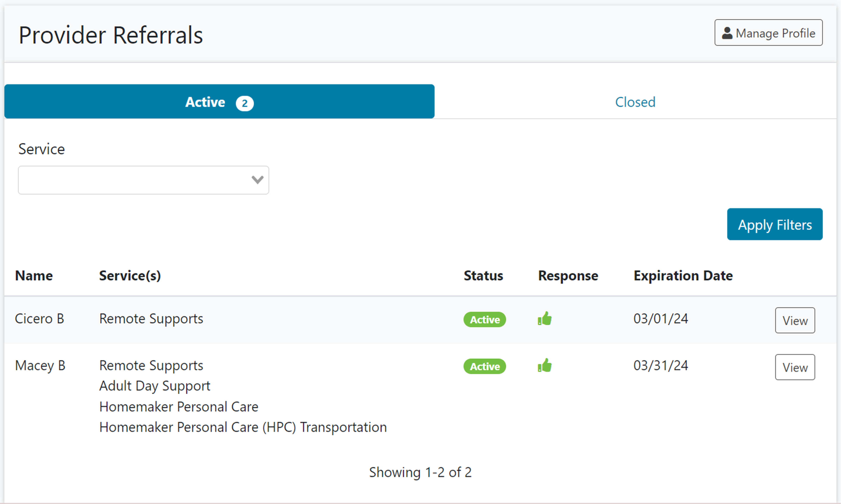Click Active status badge for Cicero B
Screen dimensions: 841x504
[x=484, y=320]
